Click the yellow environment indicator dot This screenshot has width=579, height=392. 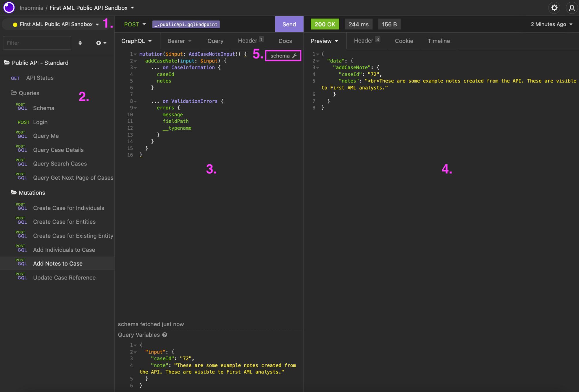tap(15, 25)
